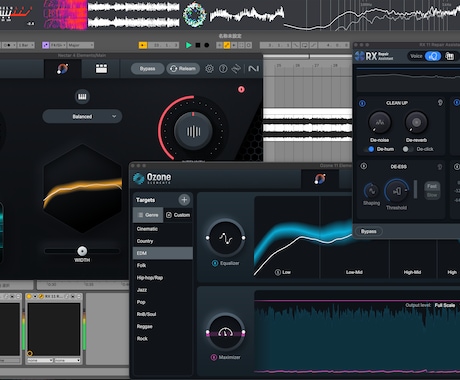Click the Ozone assistant view tab
This screenshot has width=460, height=380.
[x=320, y=179]
